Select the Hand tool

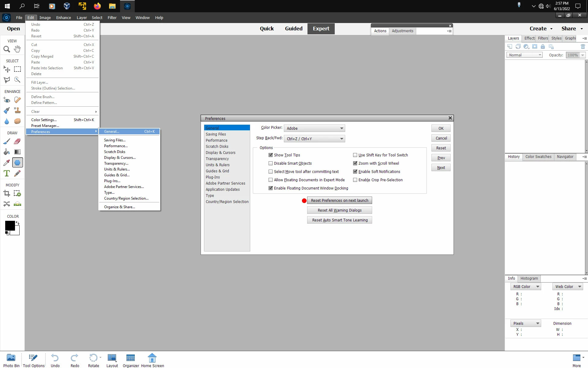[x=17, y=49]
